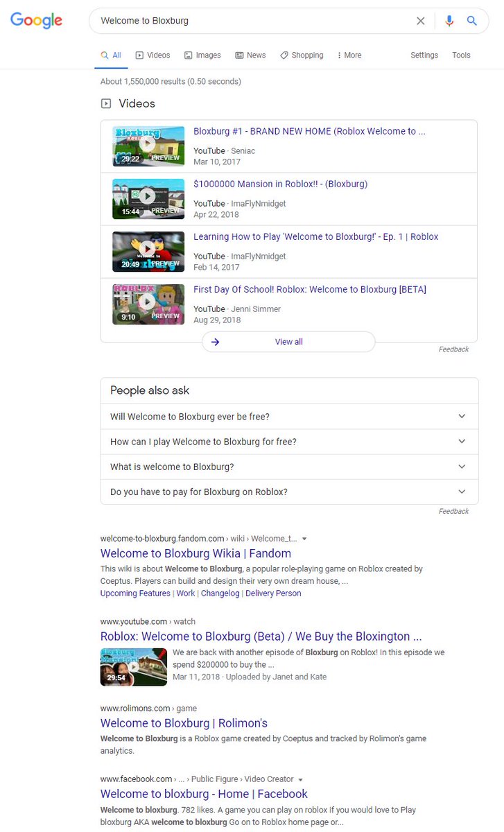
Task: Open dropdown arrow beside facebook.com result URL
Action: tap(300, 779)
